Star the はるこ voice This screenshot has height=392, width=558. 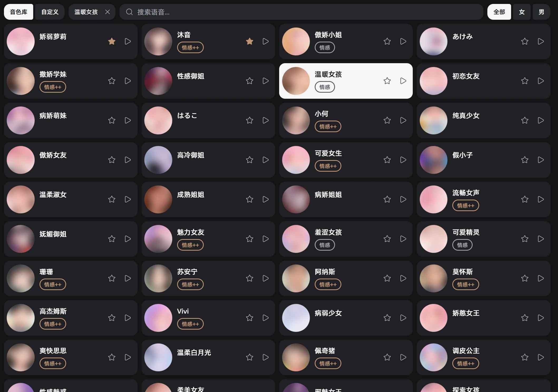250,120
